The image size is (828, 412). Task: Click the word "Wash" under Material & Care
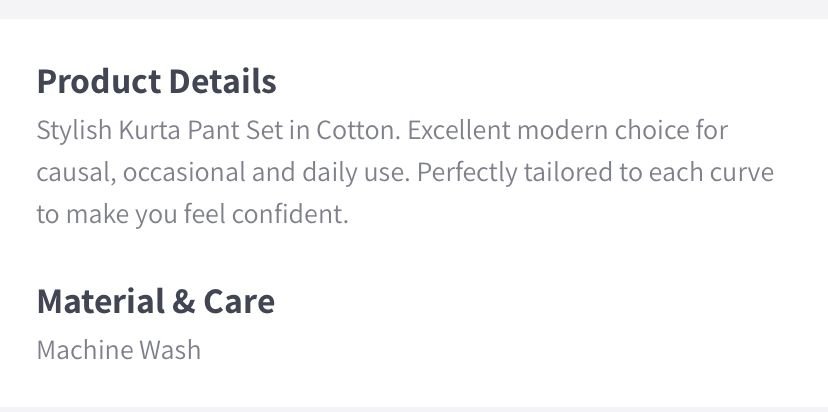172,350
